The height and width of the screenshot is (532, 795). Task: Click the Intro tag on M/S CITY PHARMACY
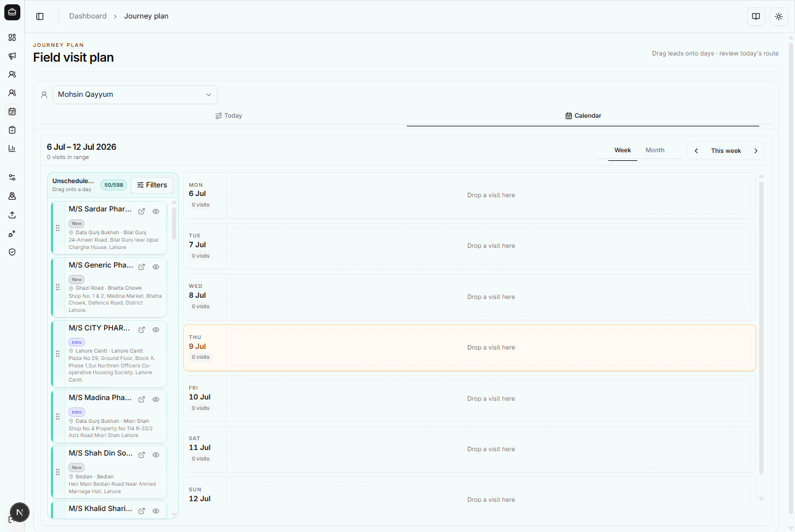pyautogui.click(x=76, y=342)
